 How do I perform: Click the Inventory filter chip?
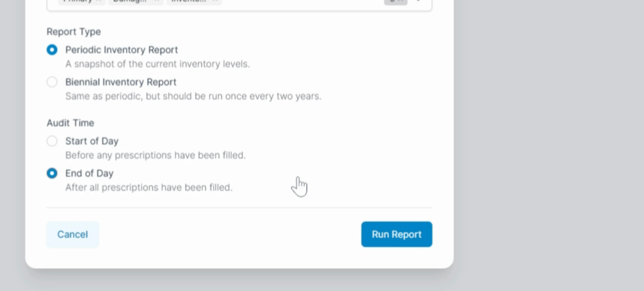tap(188, 1)
